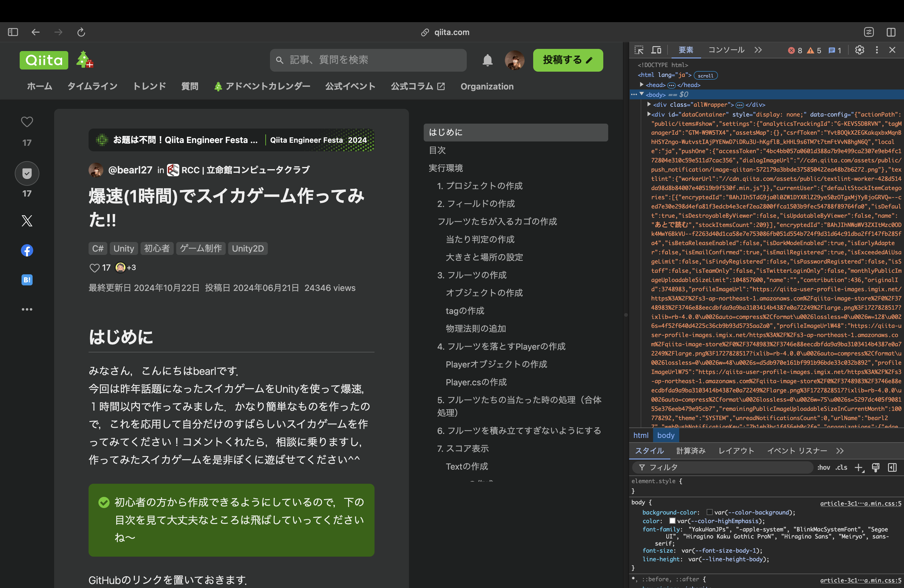Click the 投稿する button
Viewport: 904px width, 588px height.
(x=568, y=60)
